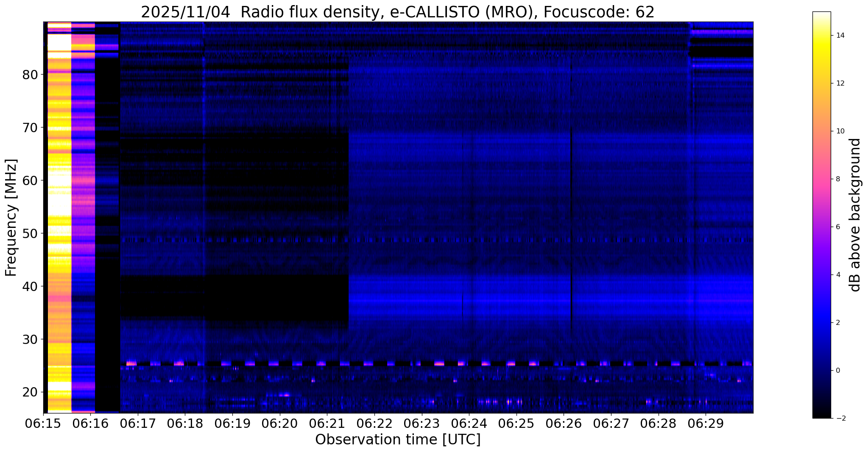The height and width of the screenshot is (452, 868).
Task: Click the 'Frequency [MHz]' axis label
Action: point(11,218)
